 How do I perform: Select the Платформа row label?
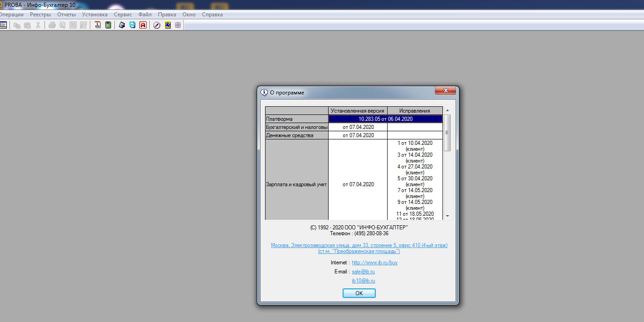click(297, 119)
